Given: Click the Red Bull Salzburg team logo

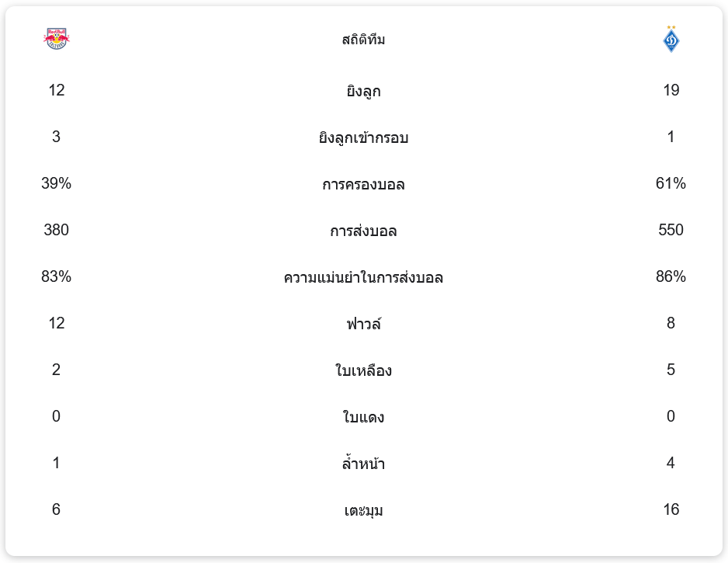Looking at the screenshot, I should pos(56,39).
